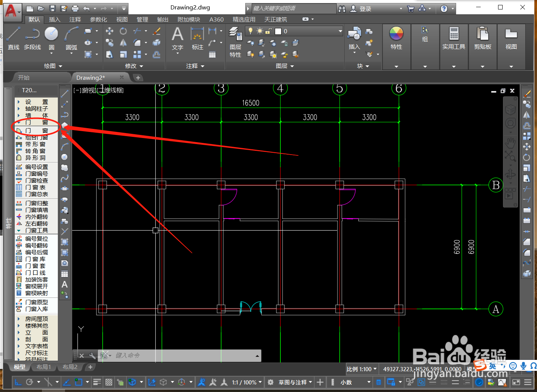The height and width of the screenshot is (392, 537).
Task: Click the search binoculars icon in title bar
Action: coord(342,8)
